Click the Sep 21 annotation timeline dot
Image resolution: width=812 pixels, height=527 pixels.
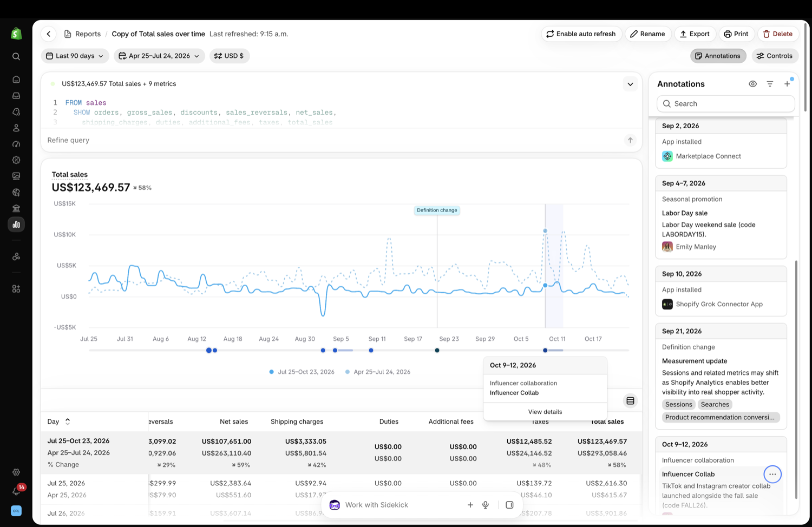437,350
